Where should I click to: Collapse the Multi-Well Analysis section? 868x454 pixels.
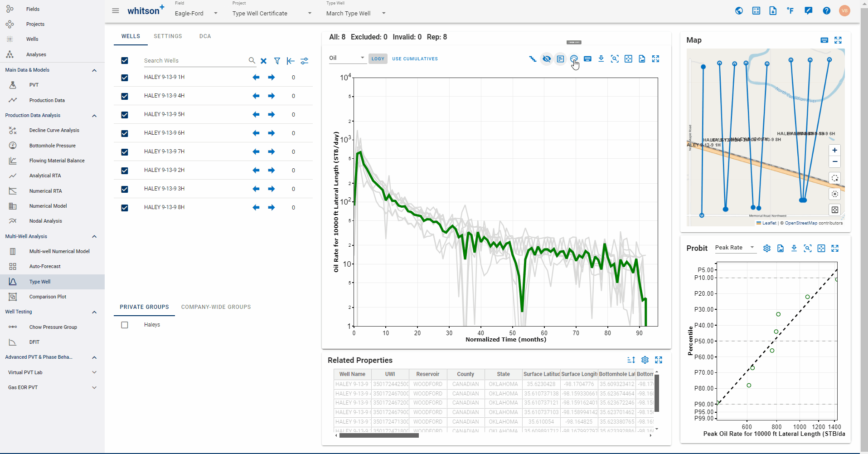click(94, 237)
